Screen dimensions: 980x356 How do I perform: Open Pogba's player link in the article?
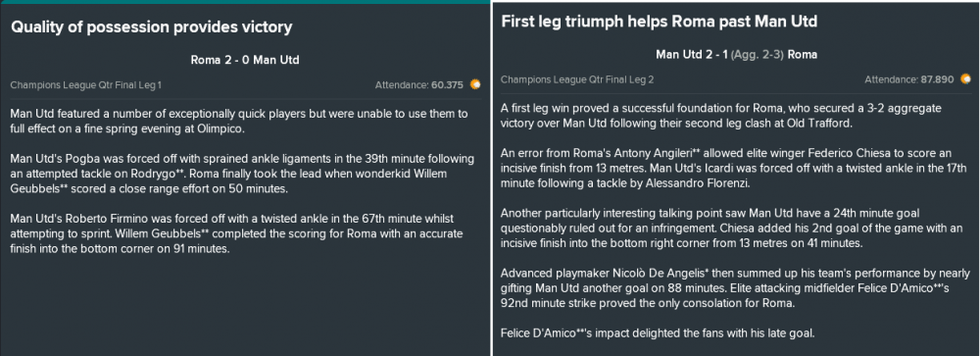pyautogui.click(x=66, y=159)
